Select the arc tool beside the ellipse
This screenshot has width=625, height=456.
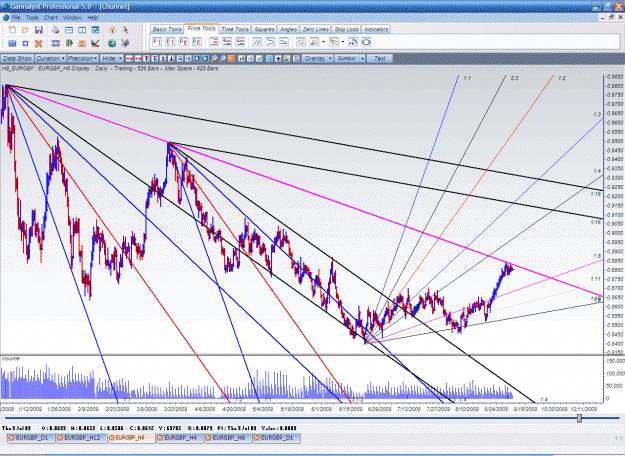[x=353, y=42]
